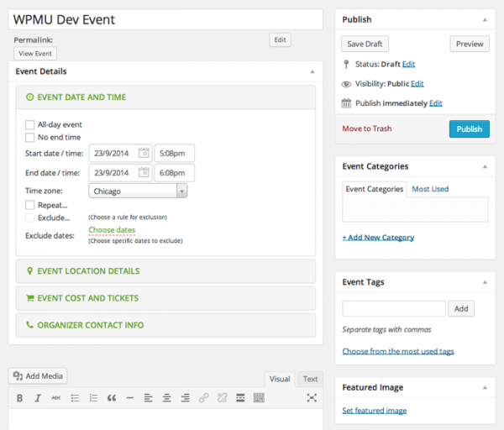Viewport: 504px width, 430px height.
Task: Enable the Repeat... checkbox
Action: click(29, 205)
